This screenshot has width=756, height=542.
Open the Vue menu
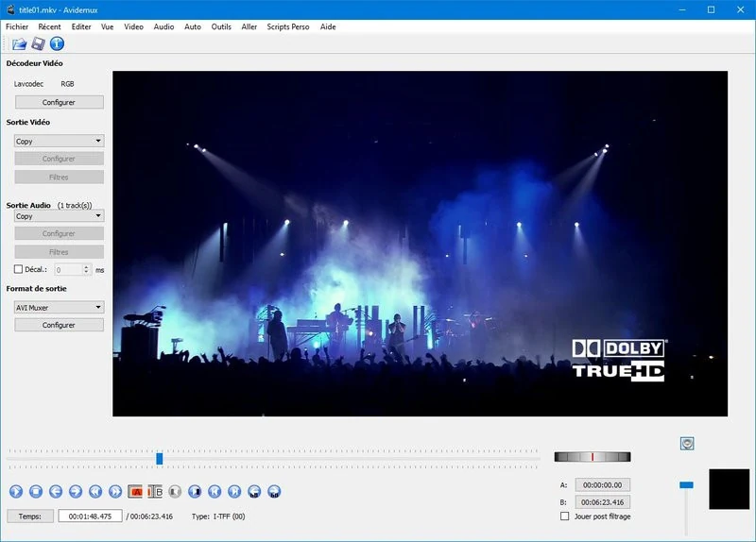click(x=107, y=26)
